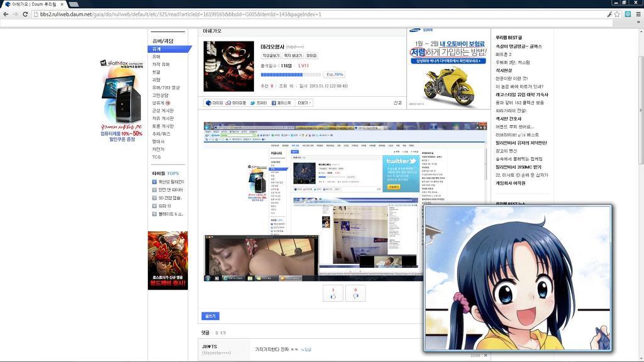Click the 신고 report link
This screenshot has width=644, height=362.
(x=397, y=102)
